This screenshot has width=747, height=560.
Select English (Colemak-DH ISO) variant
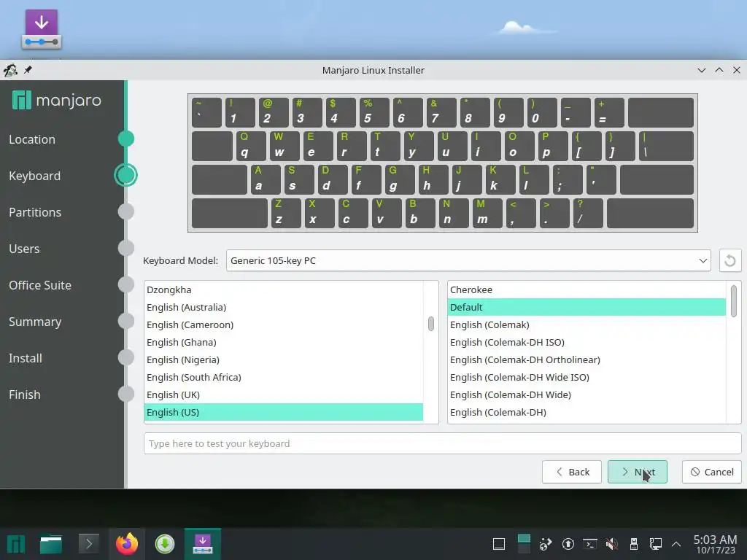click(x=587, y=343)
